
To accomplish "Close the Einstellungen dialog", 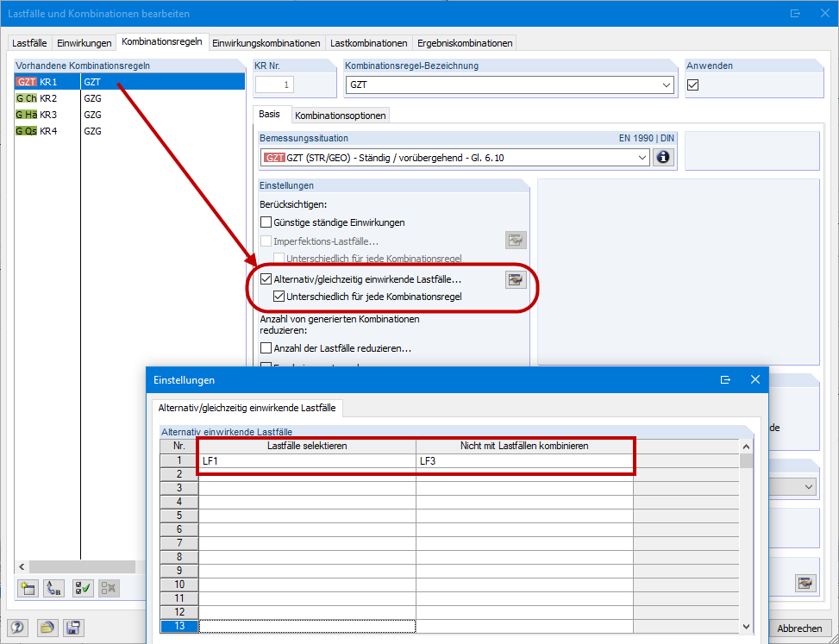I will click(755, 380).
